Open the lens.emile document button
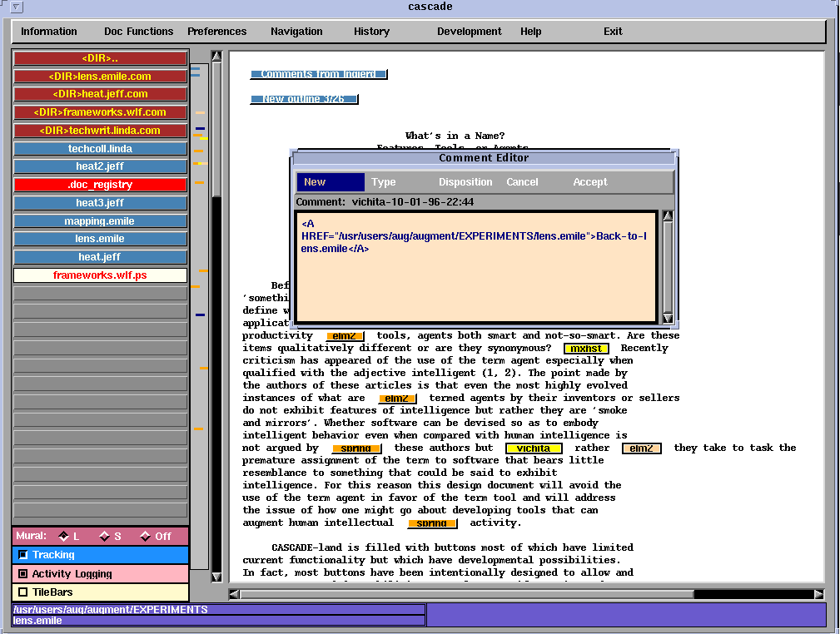840x634 pixels. (100, 238)
